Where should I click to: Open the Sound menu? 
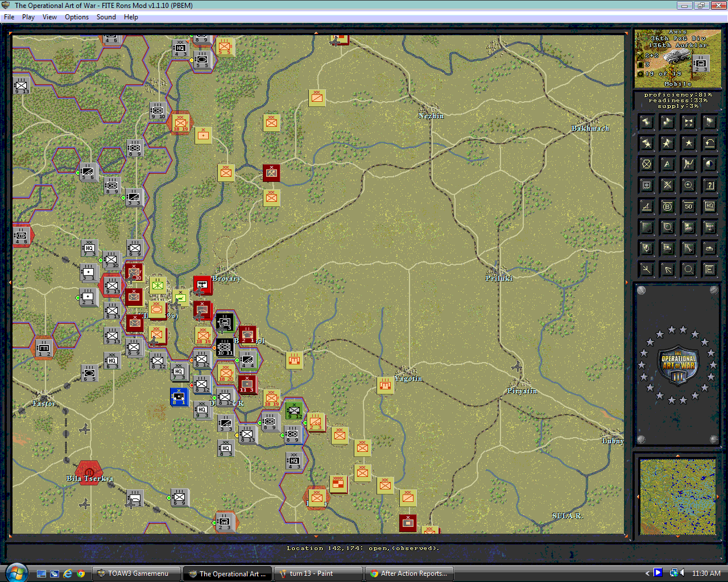pos(106,17)
